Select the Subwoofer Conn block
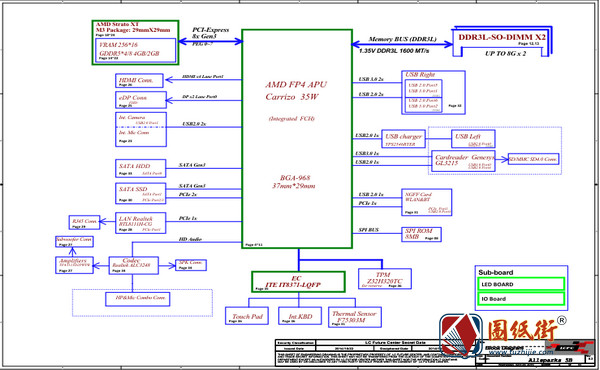 tap(74, 241)
